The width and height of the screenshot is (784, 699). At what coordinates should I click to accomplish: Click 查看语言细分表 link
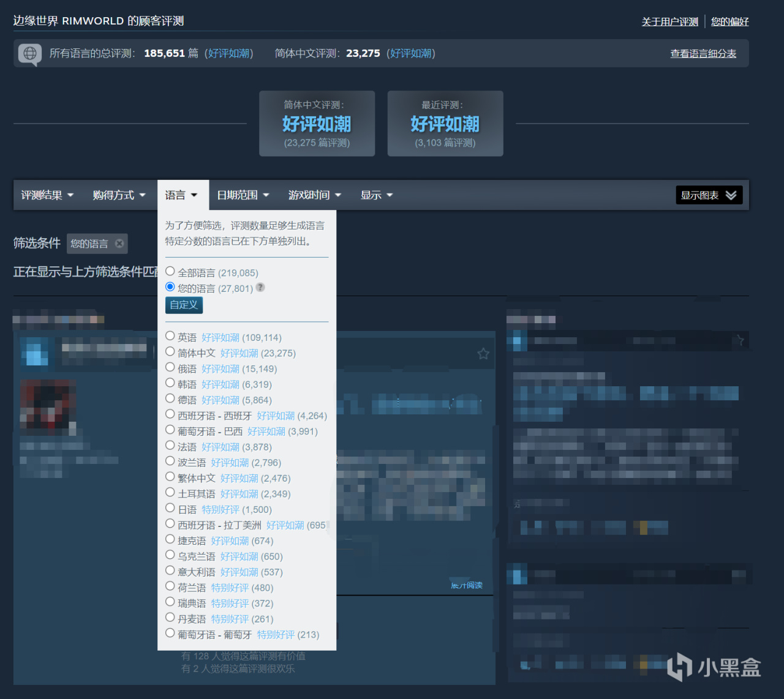(x=703, y=54)
